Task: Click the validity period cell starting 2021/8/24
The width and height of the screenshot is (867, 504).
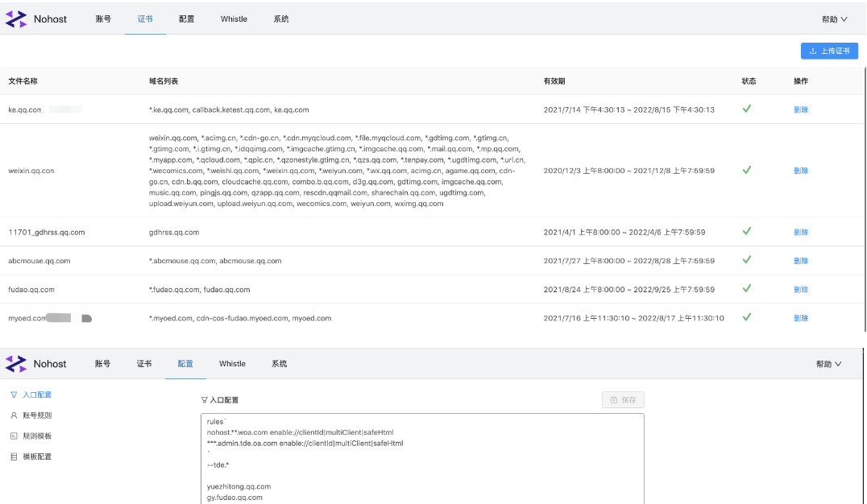Action: [x=628, y=290]
